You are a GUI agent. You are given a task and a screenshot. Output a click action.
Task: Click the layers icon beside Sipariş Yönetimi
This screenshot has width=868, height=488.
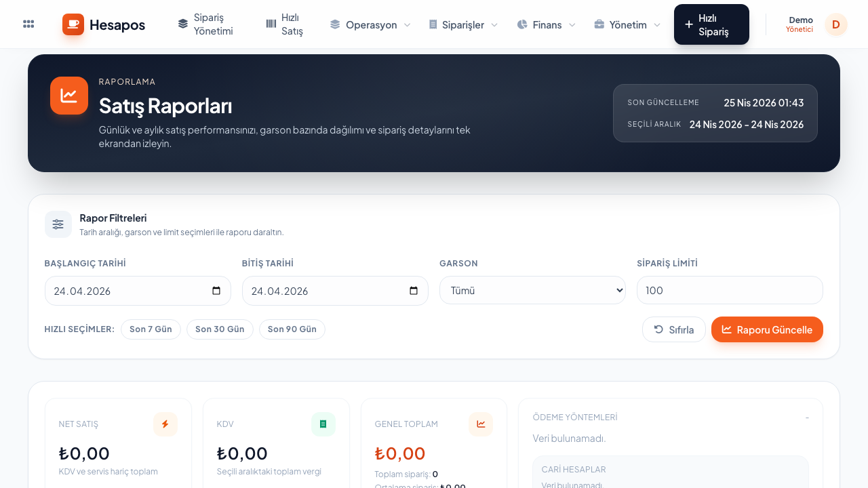(x=183, y=24)
